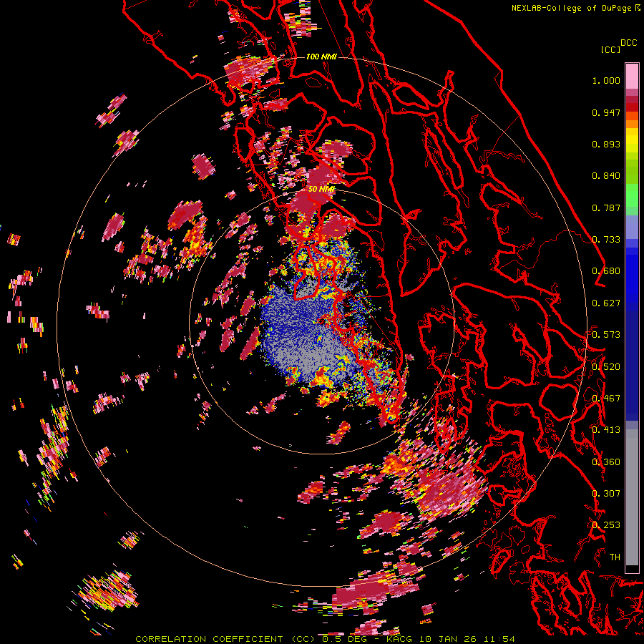Image resolution: width=644 pixels, height=644 pixels.
Task: Select the [CC] label above the color bar
Action: 610,49
